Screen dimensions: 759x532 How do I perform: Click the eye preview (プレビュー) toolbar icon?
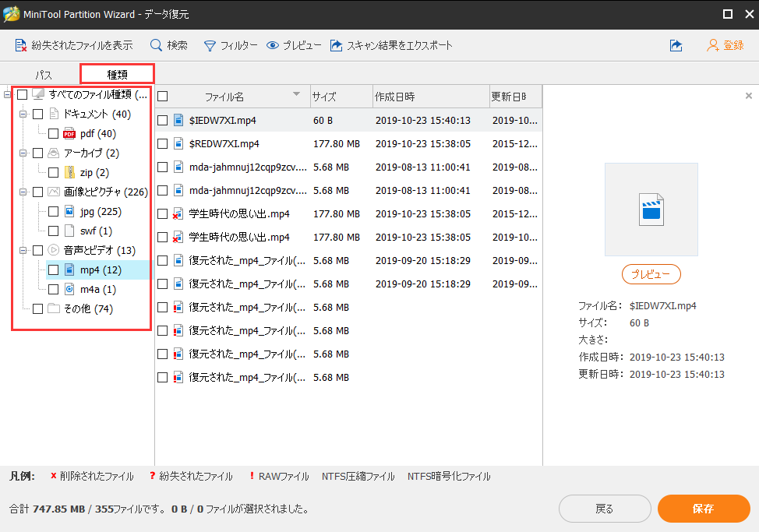(x=273, y=46)
